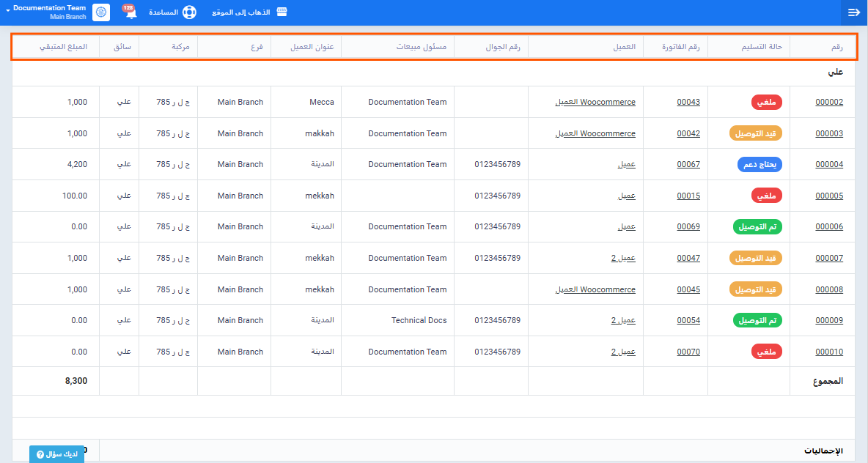868x463 pixels.
Task: Click the 'سائق' column header
Action: coord(122,47)
